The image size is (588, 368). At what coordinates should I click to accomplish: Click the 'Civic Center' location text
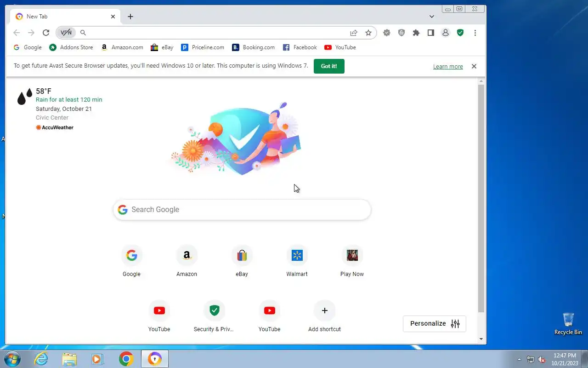pos(52,118)
